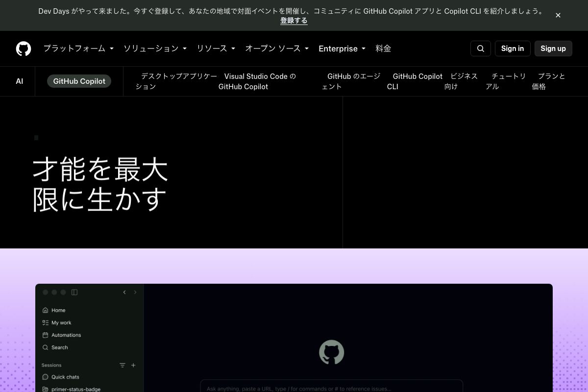Expand the プラットフォーム menu
The image size is (588, 392).
pos(78,49)
